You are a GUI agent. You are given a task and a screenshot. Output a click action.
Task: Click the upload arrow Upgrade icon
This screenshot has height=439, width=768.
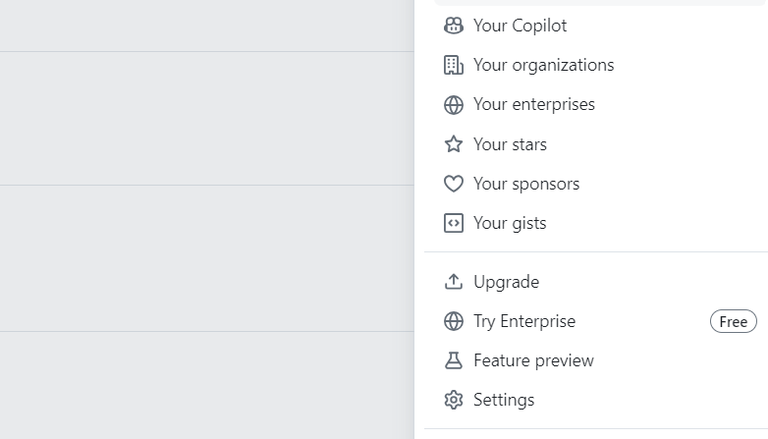pyautogui.click(x=453, y=282)
